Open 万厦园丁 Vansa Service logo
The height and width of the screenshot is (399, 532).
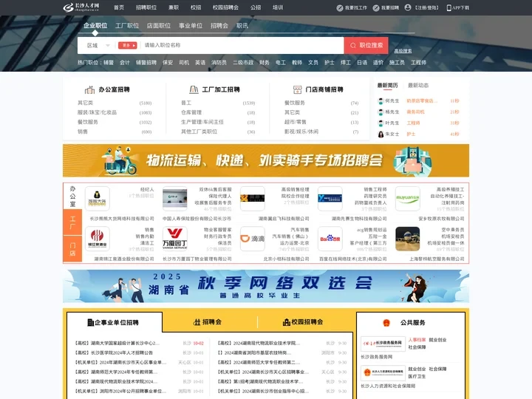click(174, 239)
